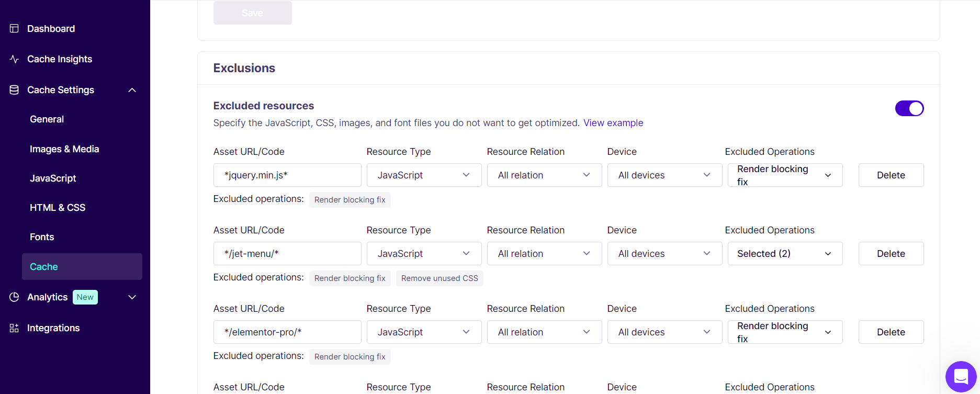This screenshot has height=394, width=980.
Task: Click Render blocking fix tag under jet-menu
Action: point(350,278)
